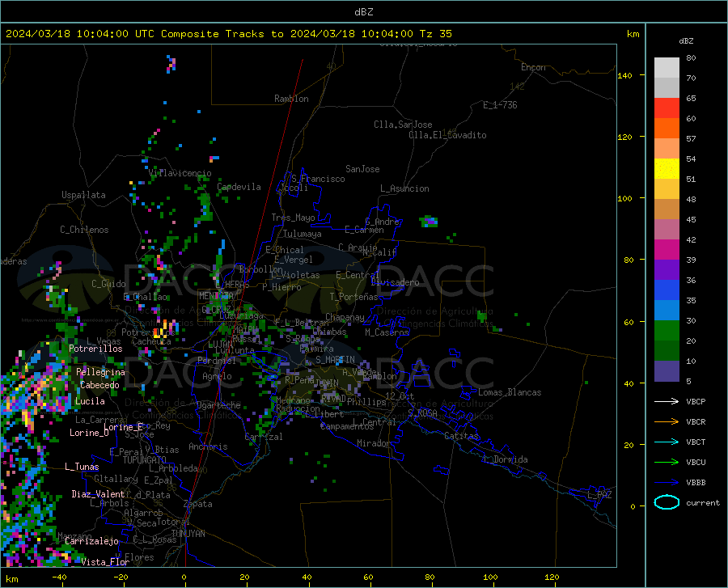Click the 'Tulumaya' map label
The width and height of the screenshot is (728, 588).
click(x=303, y=234)
